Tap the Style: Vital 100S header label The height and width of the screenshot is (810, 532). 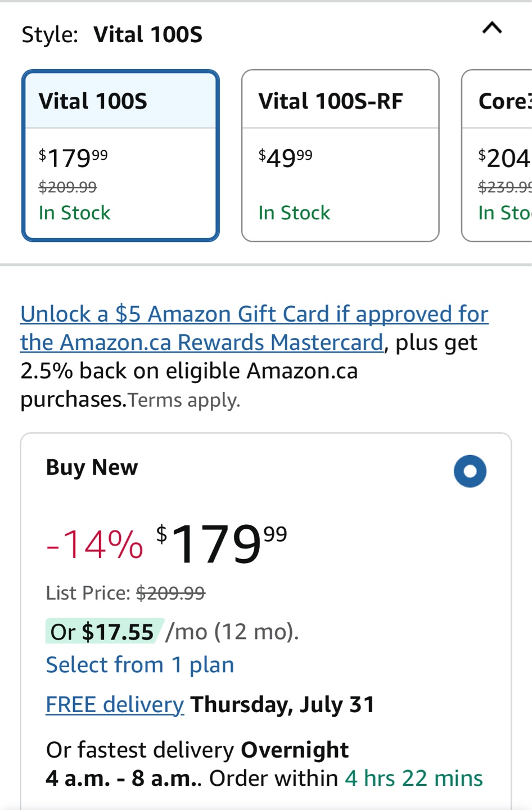tap(112, 35)
